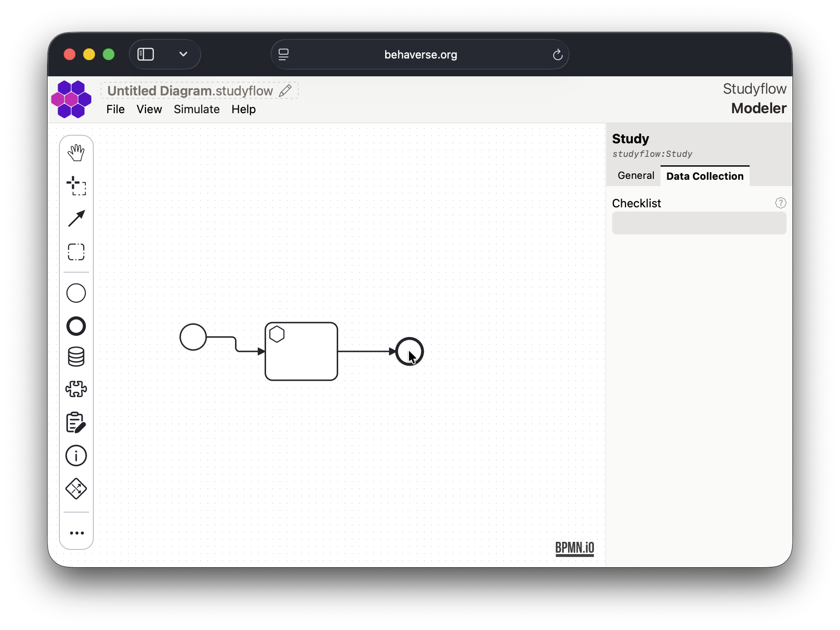
Task: Choose the lasso selection tool
Action: [76, 252]
